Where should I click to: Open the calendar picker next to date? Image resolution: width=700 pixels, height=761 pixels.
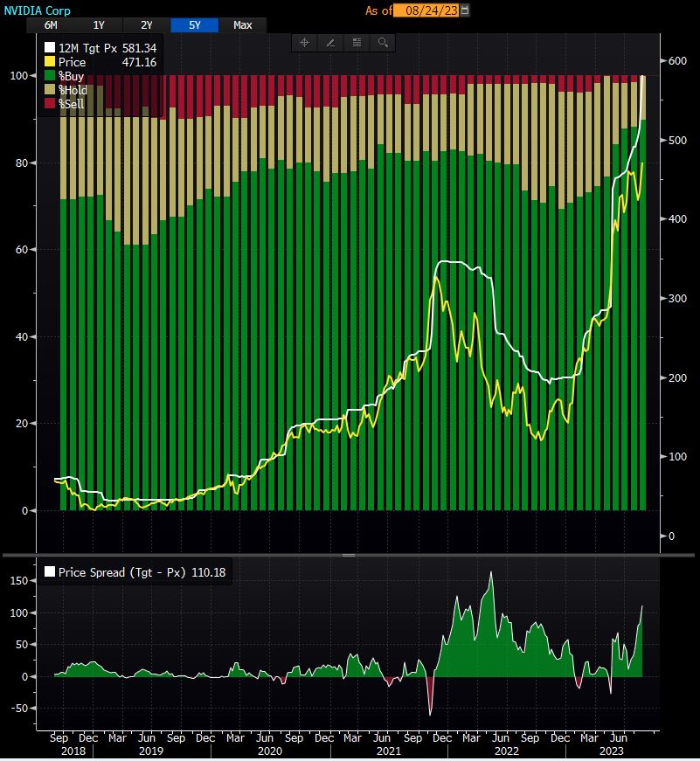click(x=465, y=10)
